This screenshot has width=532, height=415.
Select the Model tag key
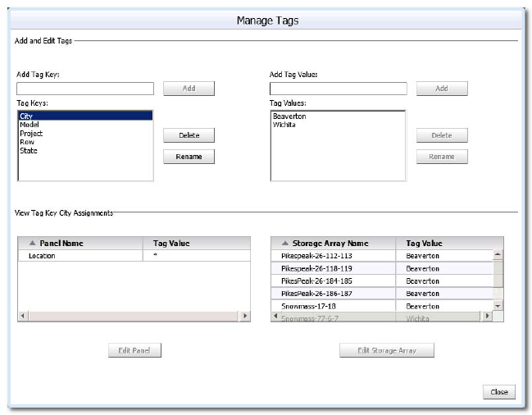tap(29, 125)
